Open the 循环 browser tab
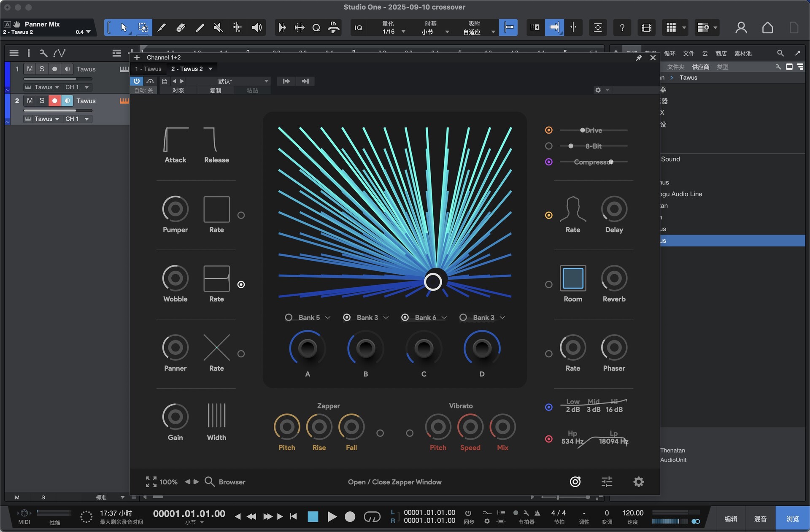The width and height of the screenshot is (810, 532). (670, 54)
